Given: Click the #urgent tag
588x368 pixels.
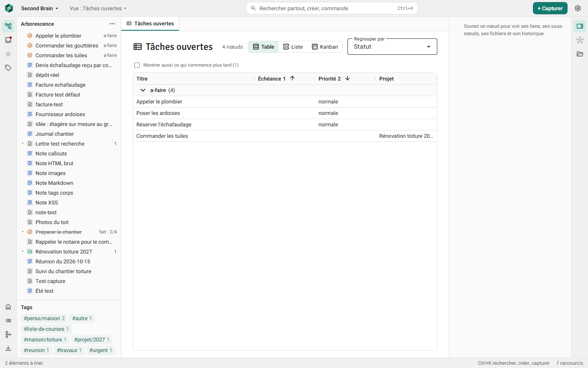Looking at the screenshot, I should click(x=101, y=350).
